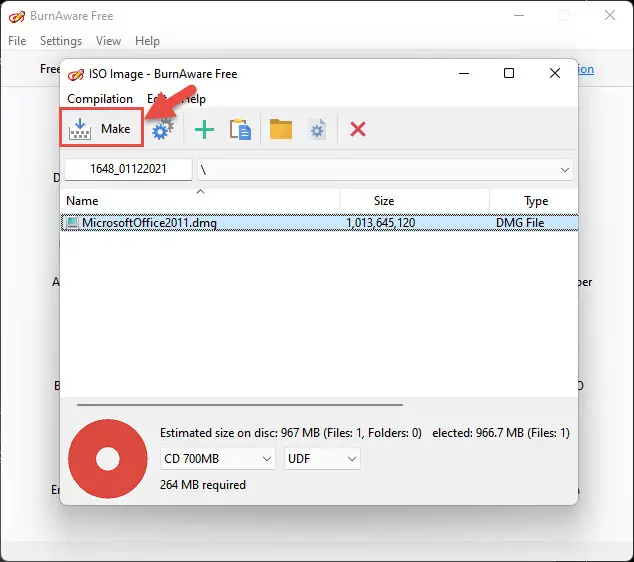634x562 pixels.
Task: Open the CD 700MB disc size dropdown
Action: click(x=218, y=458)
